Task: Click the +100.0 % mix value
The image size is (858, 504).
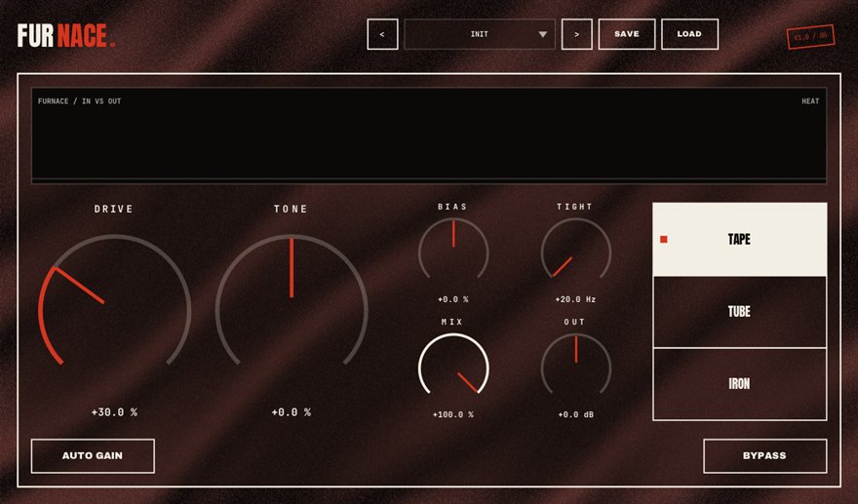Action: (x=453, y=415)
